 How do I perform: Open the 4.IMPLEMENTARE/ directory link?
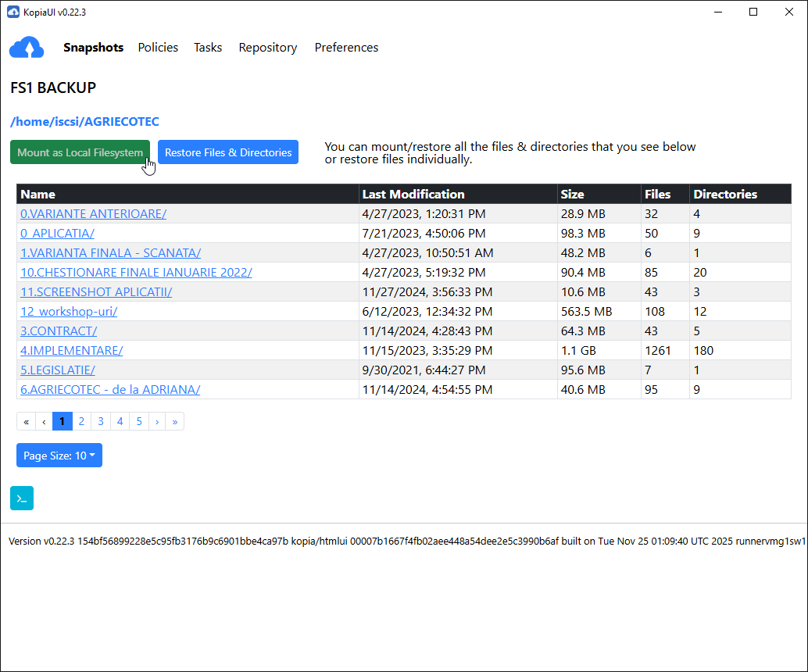pyautogui.click(x=72, y=351)
